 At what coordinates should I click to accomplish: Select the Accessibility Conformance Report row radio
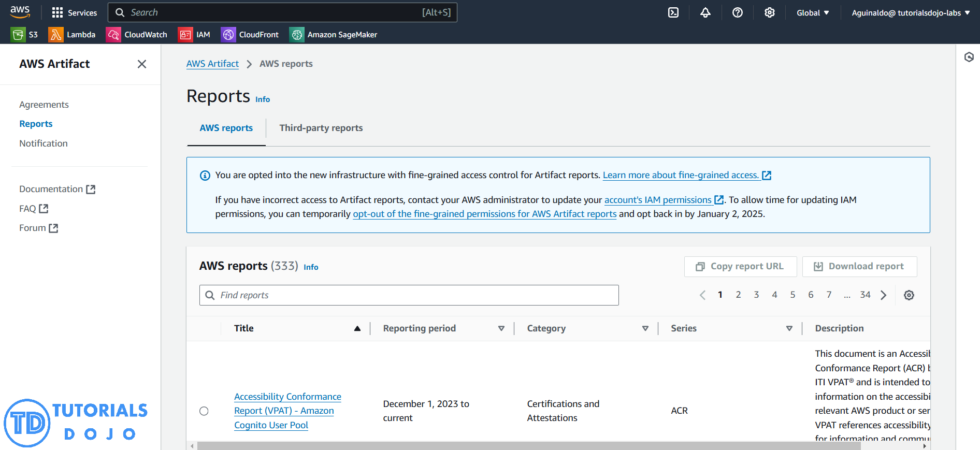pos(204,411)
